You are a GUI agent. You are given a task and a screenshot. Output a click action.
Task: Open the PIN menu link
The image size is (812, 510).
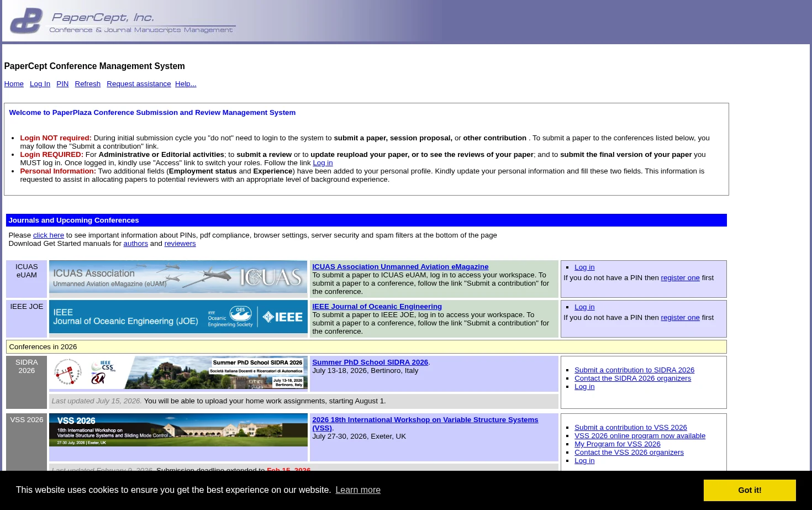click(x=62, y=84)
